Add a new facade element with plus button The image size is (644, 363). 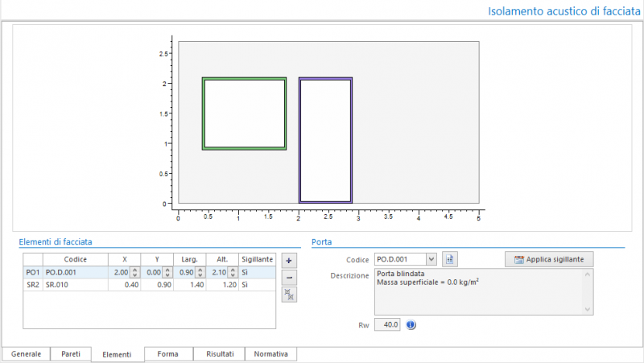[x=289, y=260]
